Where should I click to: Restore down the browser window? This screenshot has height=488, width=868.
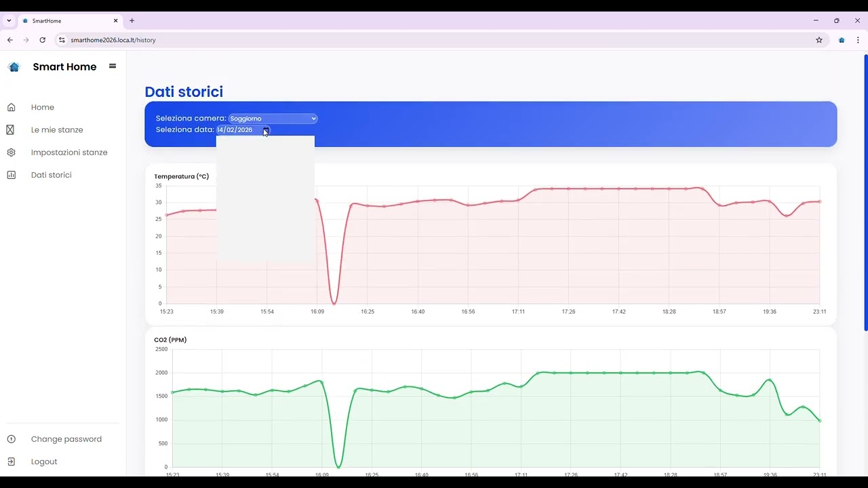tap(837, 21)
